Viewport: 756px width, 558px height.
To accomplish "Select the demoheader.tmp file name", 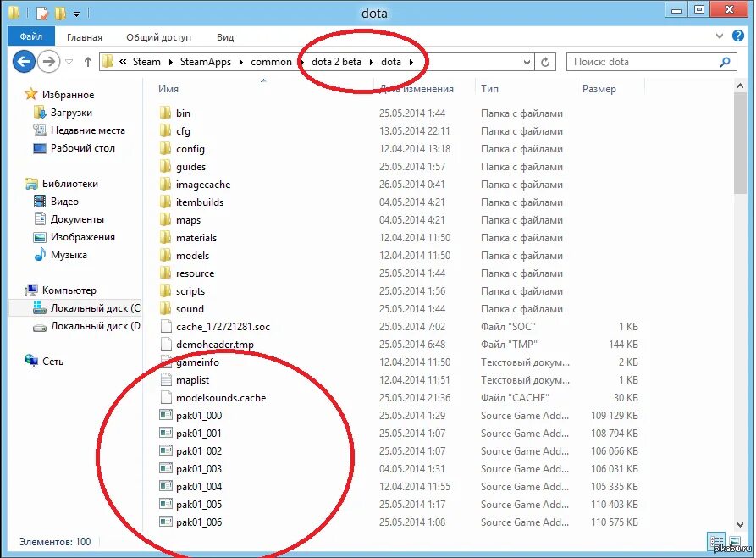I will pos(215,345).
